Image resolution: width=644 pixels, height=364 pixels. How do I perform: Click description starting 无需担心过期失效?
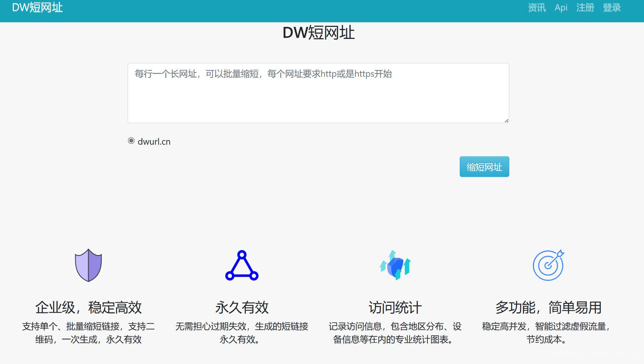(242, 333)
